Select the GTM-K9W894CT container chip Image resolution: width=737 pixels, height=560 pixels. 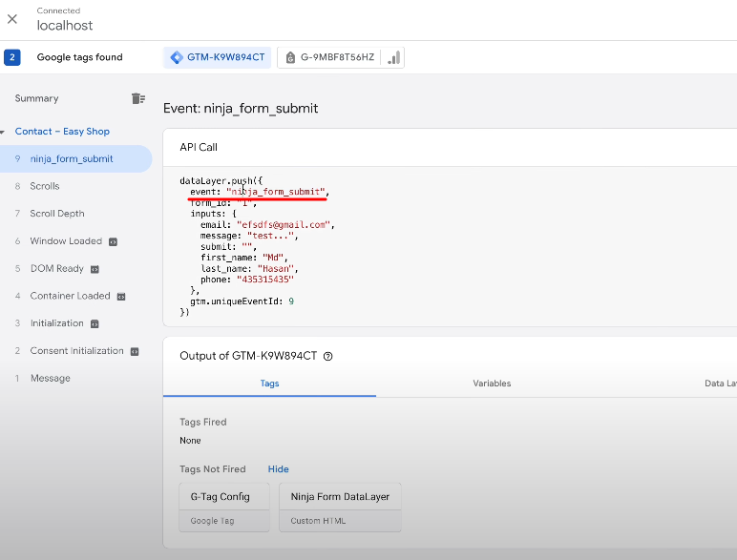[x=217, y=57]
